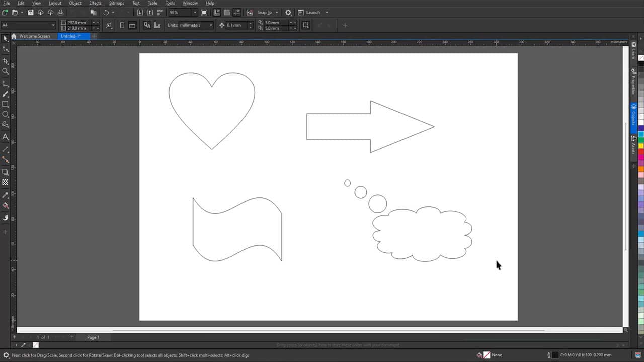Open the Effects menu

95,3
